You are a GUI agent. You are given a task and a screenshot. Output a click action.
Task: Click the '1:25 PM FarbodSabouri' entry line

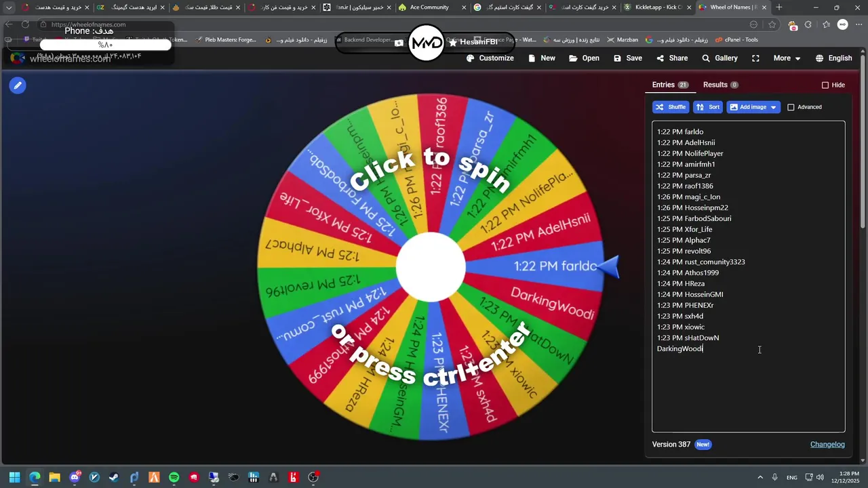pyautogui.click(x=694, y=218)
